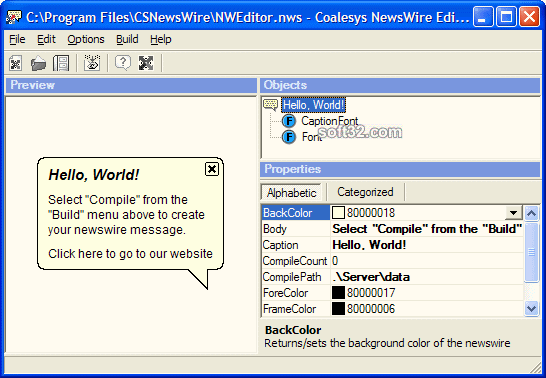This screenshot has height=378, width=546.
Task: Select the CompileCount property name
Action: tap(296, 261)
